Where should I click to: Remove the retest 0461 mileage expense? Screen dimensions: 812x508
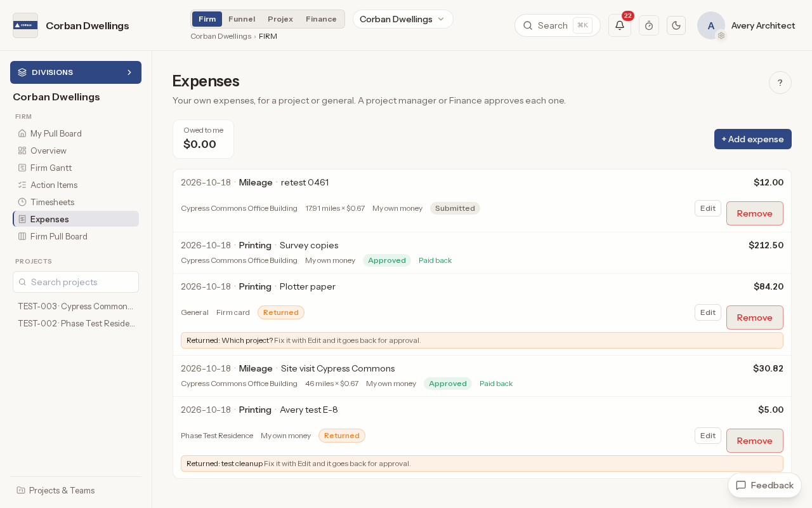tap(755, 213)
